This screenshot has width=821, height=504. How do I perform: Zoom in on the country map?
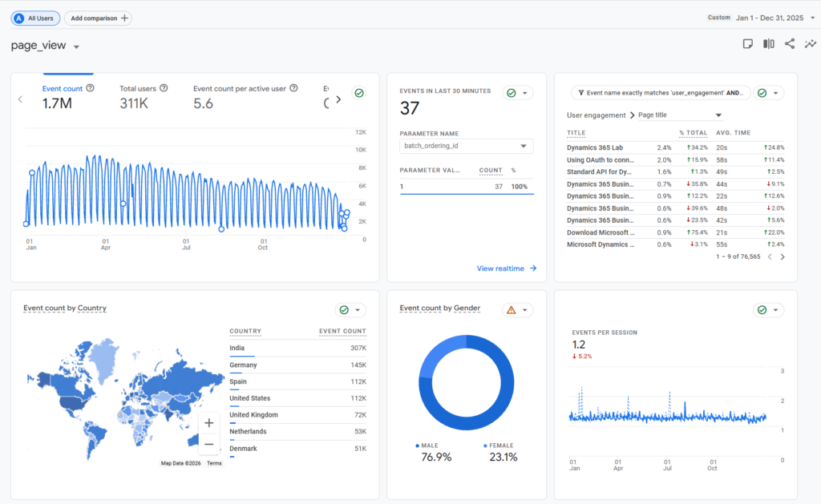click(208, 423)
